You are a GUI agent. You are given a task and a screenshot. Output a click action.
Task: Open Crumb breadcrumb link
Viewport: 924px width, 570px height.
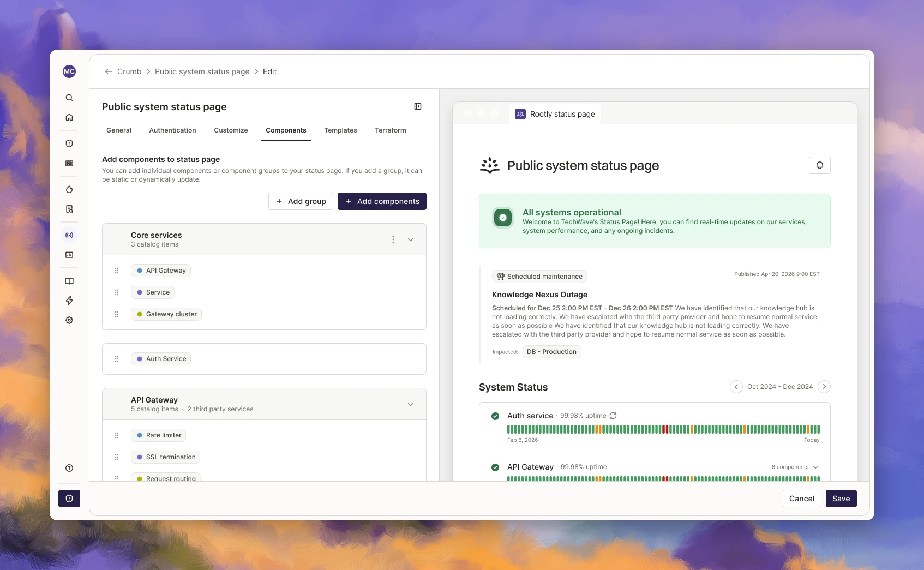pyautogui.click(x=129, y=71)
